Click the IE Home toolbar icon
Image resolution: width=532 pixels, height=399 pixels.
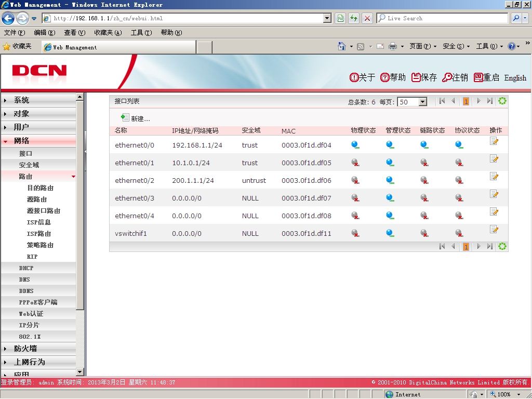342,46
